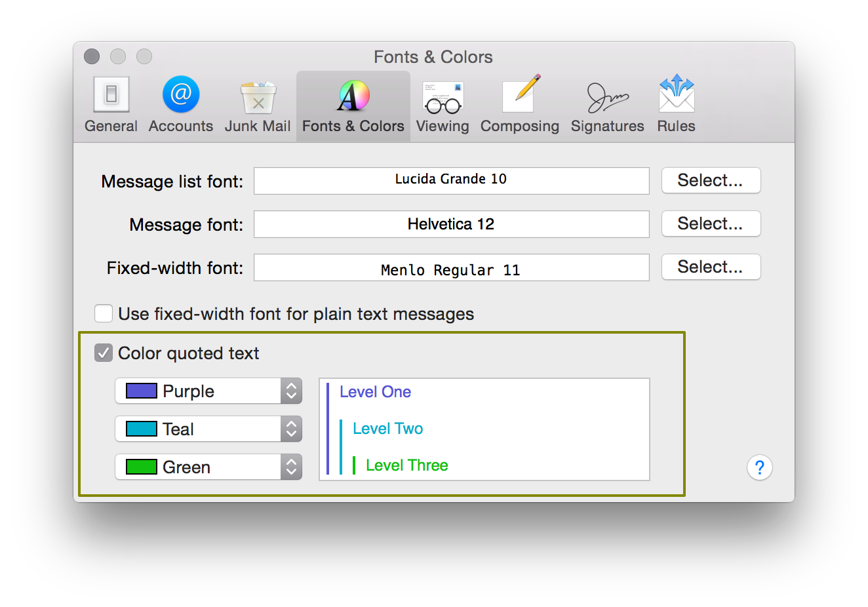868x607 pixels.
Task: Select the Fonts & Colors toolbar icon
Action: point(353,106)
